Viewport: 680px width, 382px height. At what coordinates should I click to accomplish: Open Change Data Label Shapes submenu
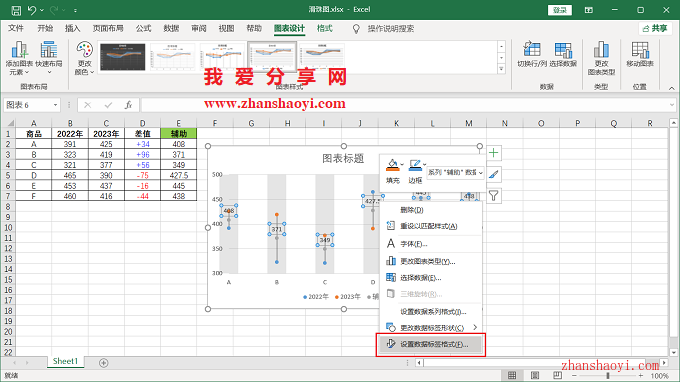pos(431,327)
